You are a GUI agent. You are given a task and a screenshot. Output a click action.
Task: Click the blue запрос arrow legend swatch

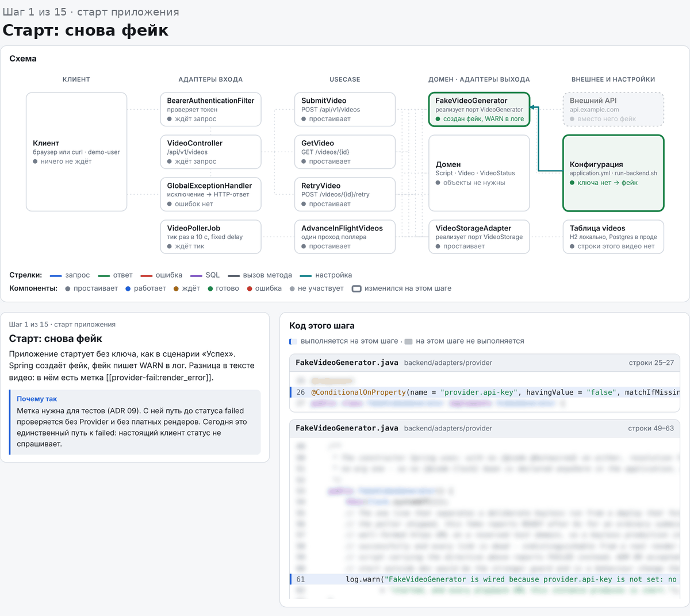coord(56,275)
